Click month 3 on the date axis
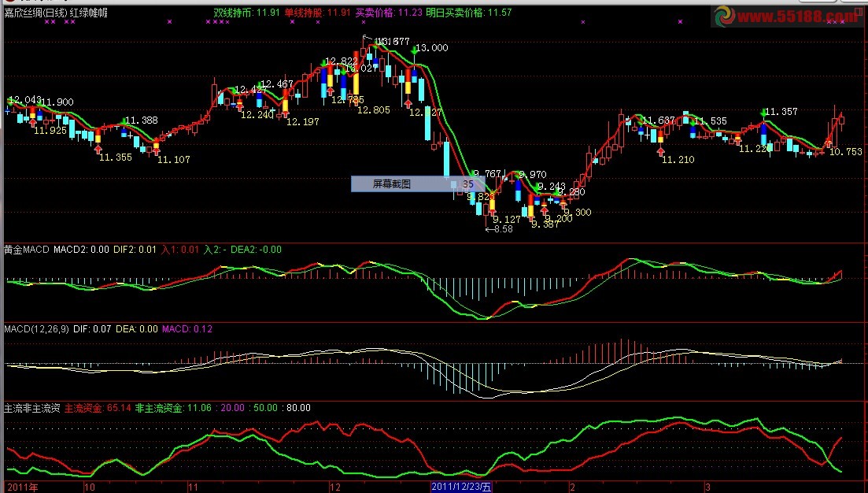This screenshot has width=868, height=493. (707, 487)
